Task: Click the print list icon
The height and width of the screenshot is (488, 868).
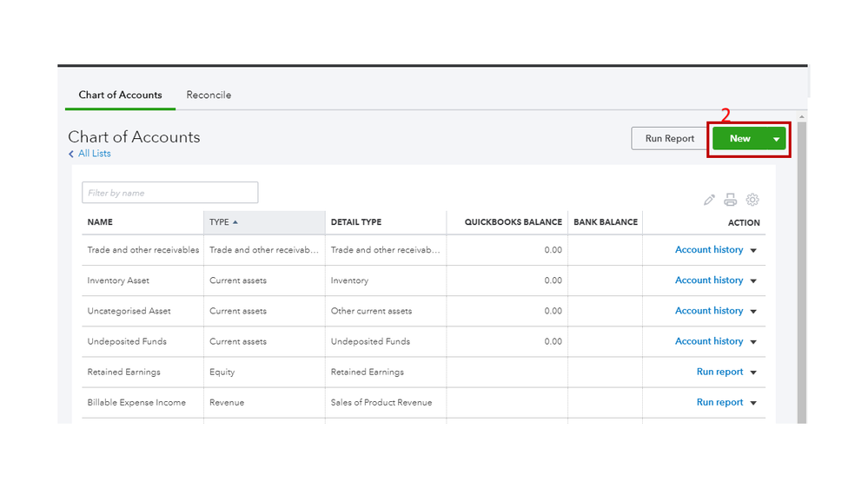Action: [x=731, y=200]
